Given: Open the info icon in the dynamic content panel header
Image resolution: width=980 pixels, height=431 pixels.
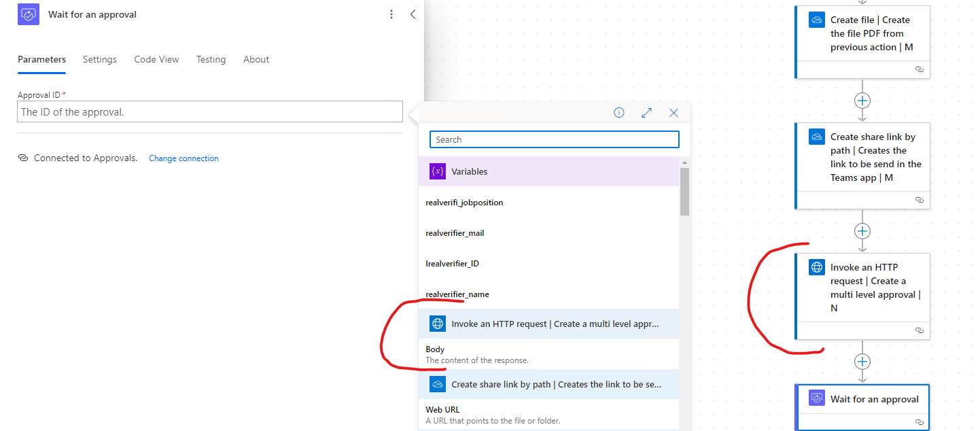Looking at the screenshot, I should coord(618,112).
